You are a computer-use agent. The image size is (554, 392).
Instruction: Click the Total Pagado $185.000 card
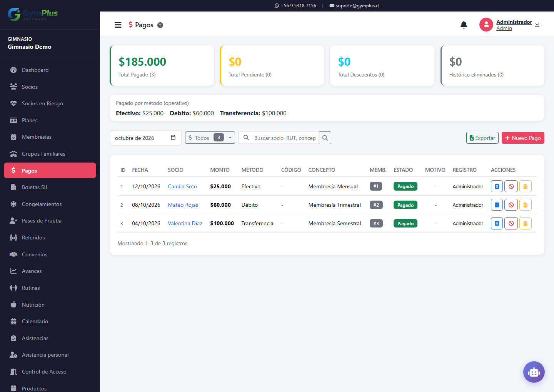click(x=162, y=65)
